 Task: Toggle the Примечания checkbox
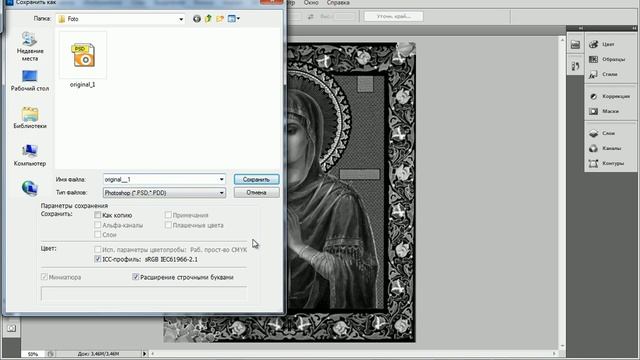pos(168,215)
